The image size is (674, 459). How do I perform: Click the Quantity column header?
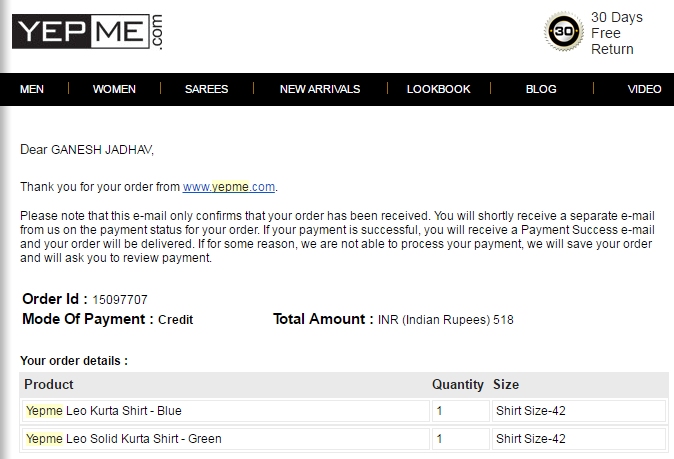click(x=457, y=384)
